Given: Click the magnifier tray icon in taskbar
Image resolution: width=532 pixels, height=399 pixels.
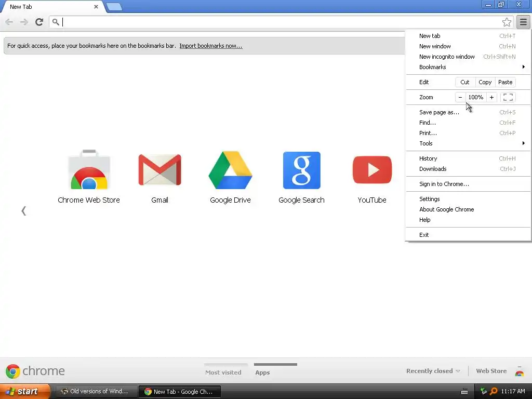Looking at the screenshot, I should click(494, 392).
